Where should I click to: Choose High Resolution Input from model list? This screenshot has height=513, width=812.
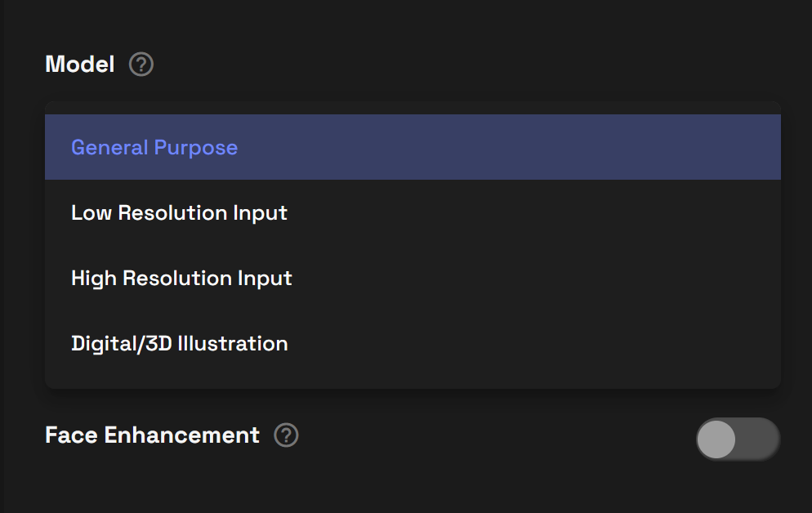point(413,278)
